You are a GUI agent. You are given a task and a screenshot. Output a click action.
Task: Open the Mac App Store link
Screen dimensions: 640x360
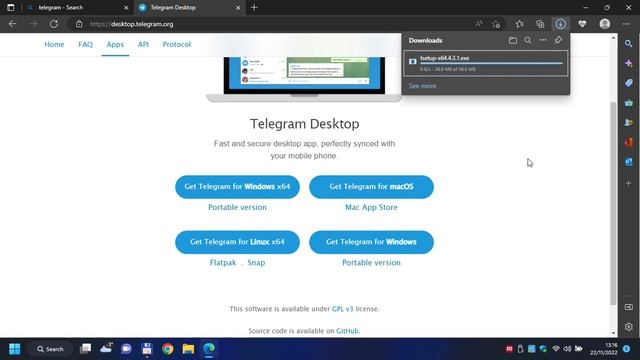point(371,207)
